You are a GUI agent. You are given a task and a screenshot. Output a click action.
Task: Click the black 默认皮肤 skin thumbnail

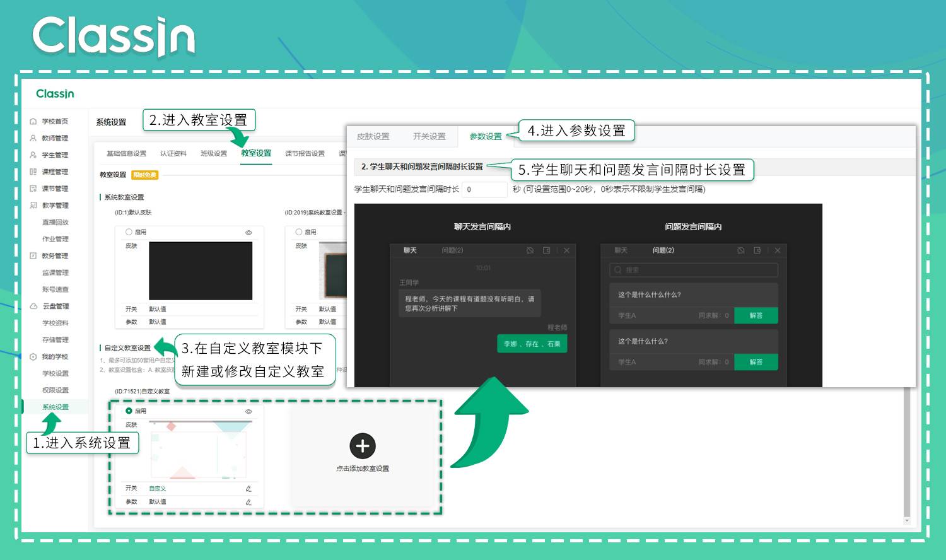(x=201, y=271)
